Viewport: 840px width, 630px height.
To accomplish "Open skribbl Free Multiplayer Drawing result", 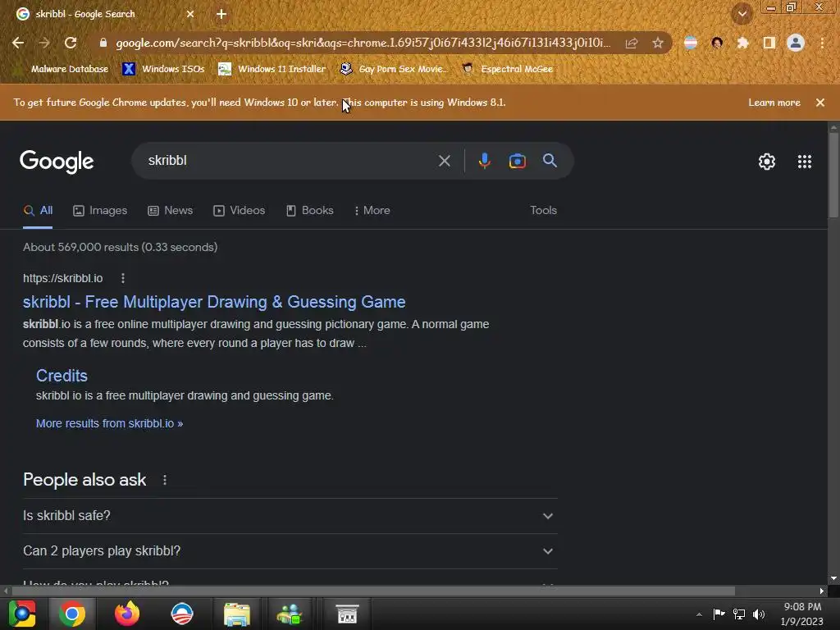I will (x=214, y=302).
